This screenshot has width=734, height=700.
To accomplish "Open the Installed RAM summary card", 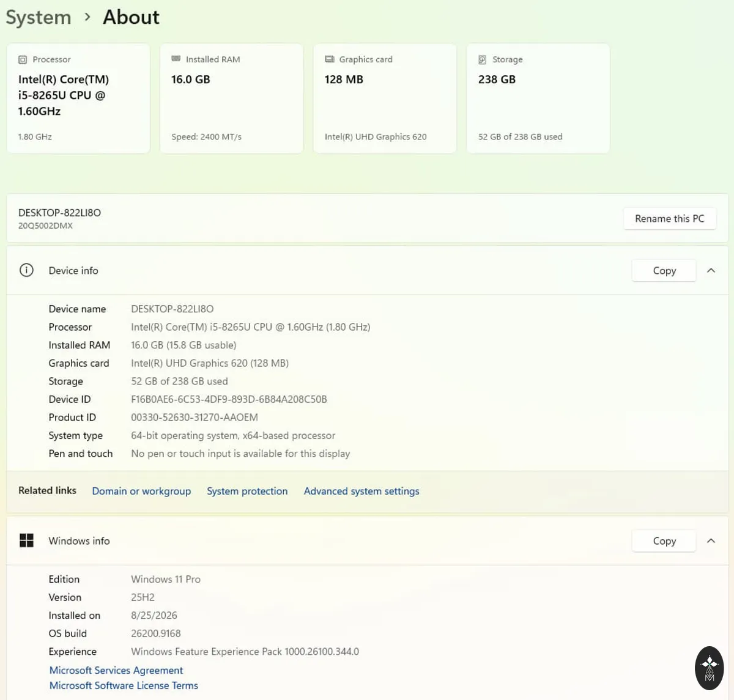I will pos(231,98).
